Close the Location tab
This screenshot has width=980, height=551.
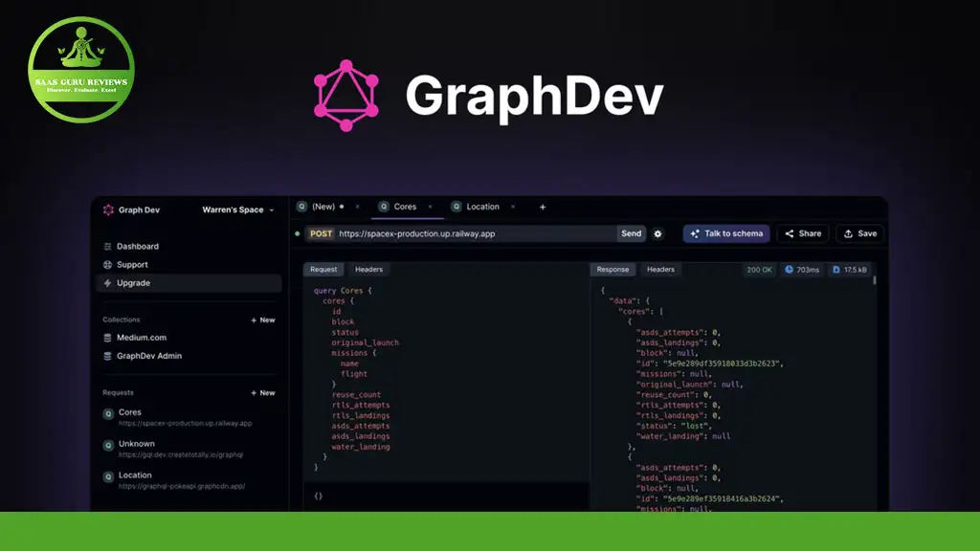pos(513,207)
